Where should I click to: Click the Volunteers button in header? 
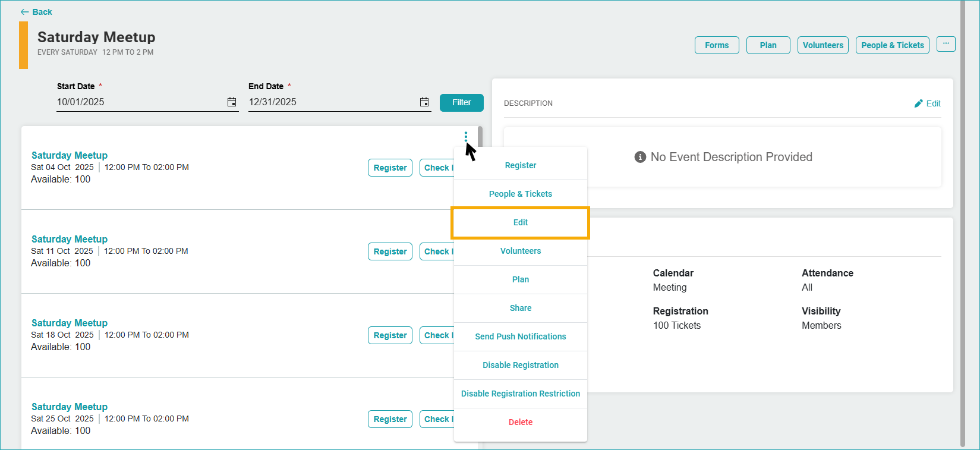[823, 45]
